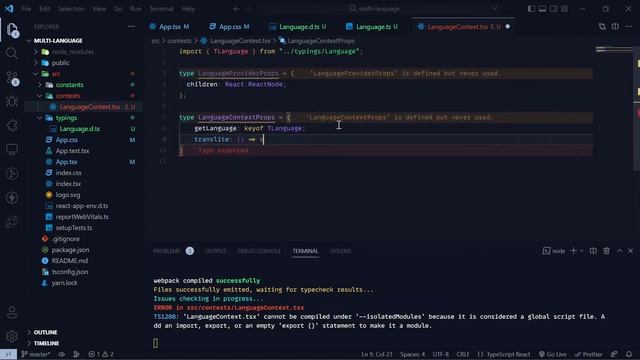640x360 pixels.
Task: Switch to the PROBLEMS panel tab
Action: coord(173,251)
